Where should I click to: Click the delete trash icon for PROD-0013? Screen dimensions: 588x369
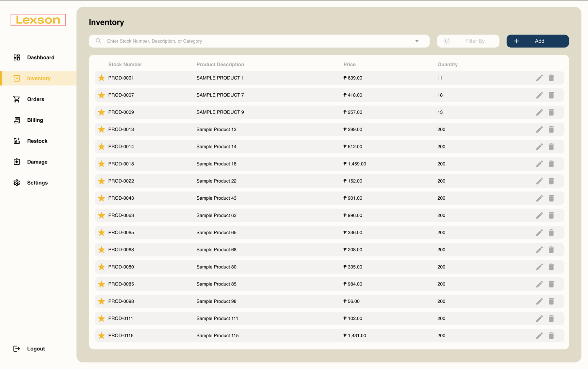tap(551, 129)
